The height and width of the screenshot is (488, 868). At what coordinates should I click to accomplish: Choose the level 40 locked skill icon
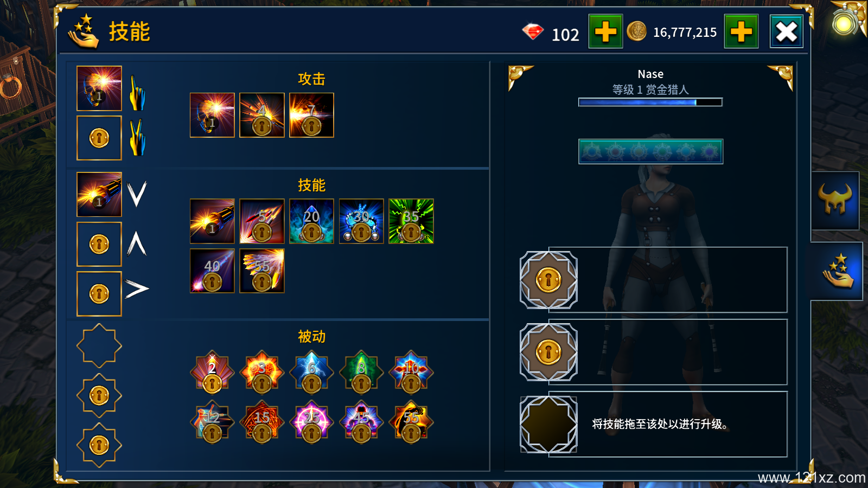click(212, 271)
